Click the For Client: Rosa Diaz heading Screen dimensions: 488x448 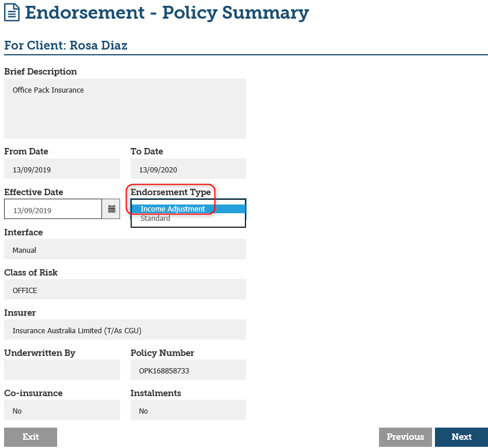tap(66, 45)
